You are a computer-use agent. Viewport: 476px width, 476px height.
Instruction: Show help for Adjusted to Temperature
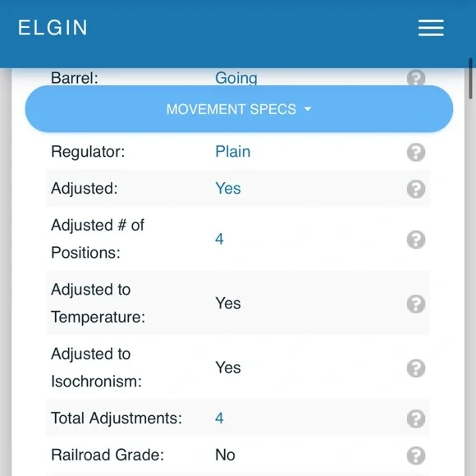coord(416,304)
